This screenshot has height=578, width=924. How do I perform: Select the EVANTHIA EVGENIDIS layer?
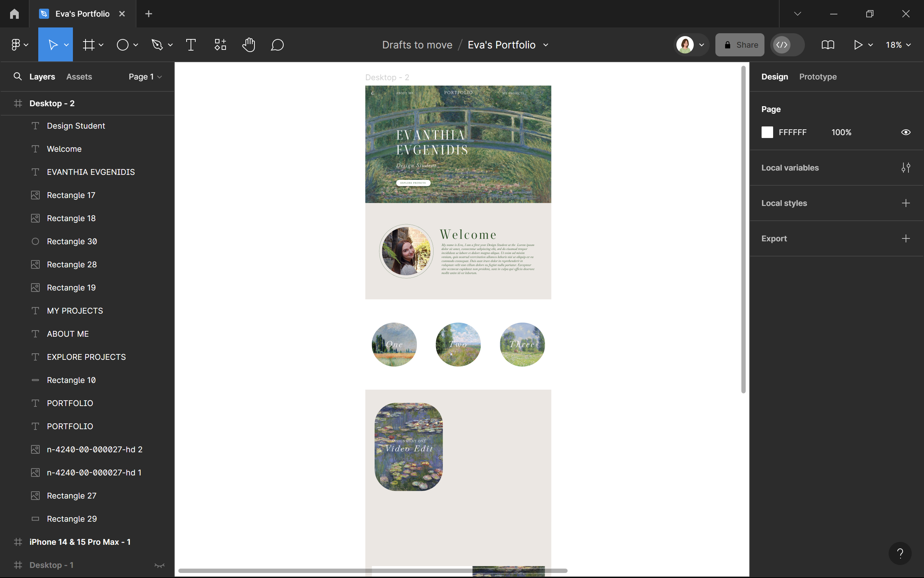87,172
